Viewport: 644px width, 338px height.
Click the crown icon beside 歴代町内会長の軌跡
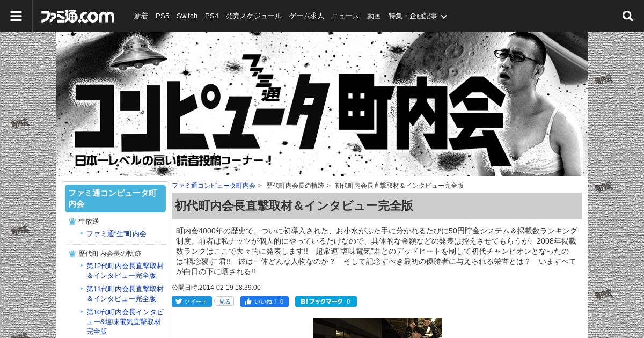click(72, 253)
